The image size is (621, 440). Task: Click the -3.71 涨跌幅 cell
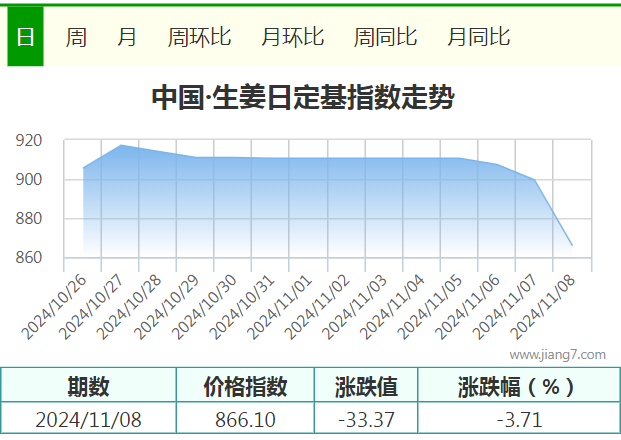coord(519,419)
